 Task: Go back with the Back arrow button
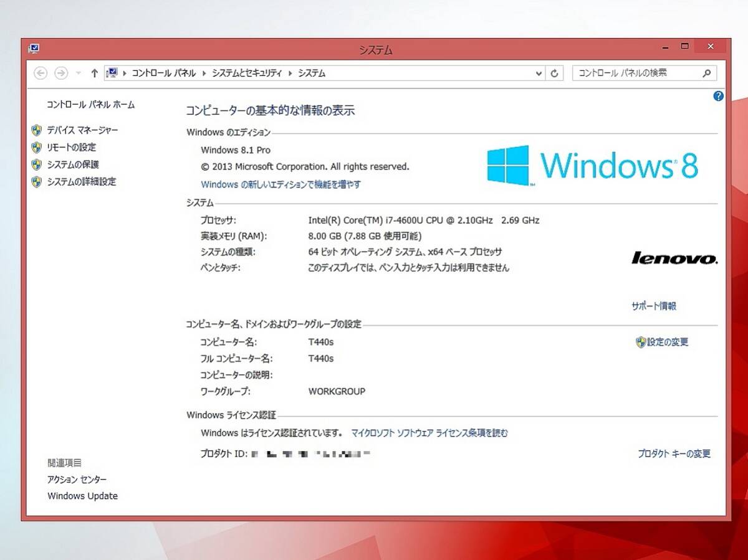[x=41, y=74]
